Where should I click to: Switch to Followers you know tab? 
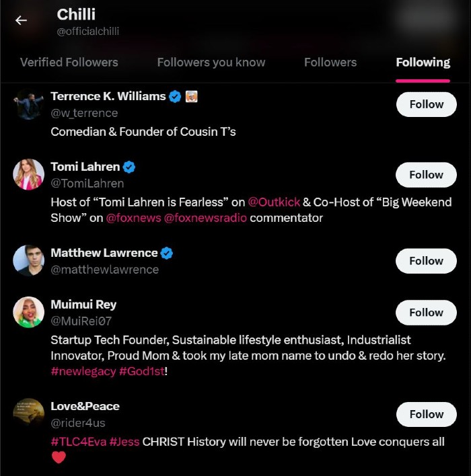tap(211, 63)
